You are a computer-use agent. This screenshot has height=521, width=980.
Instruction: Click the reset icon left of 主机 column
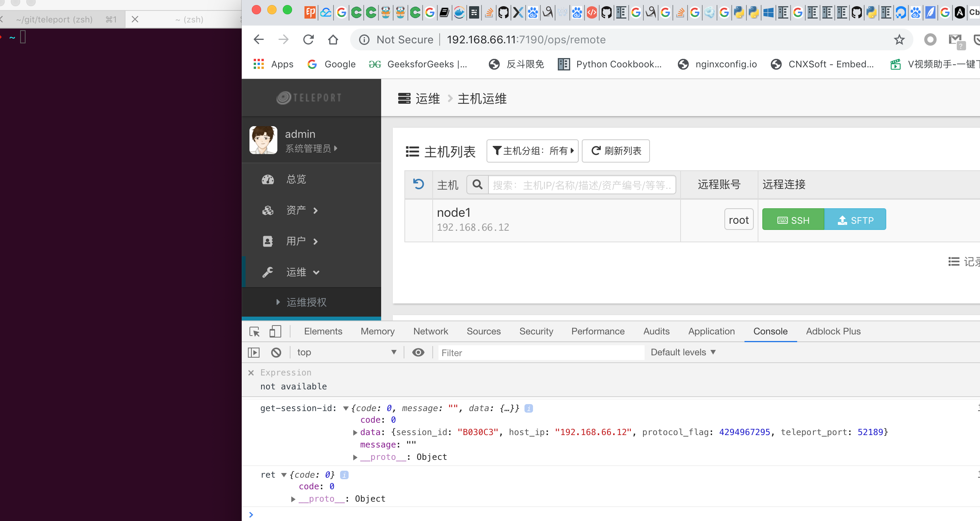coord(419,185)
